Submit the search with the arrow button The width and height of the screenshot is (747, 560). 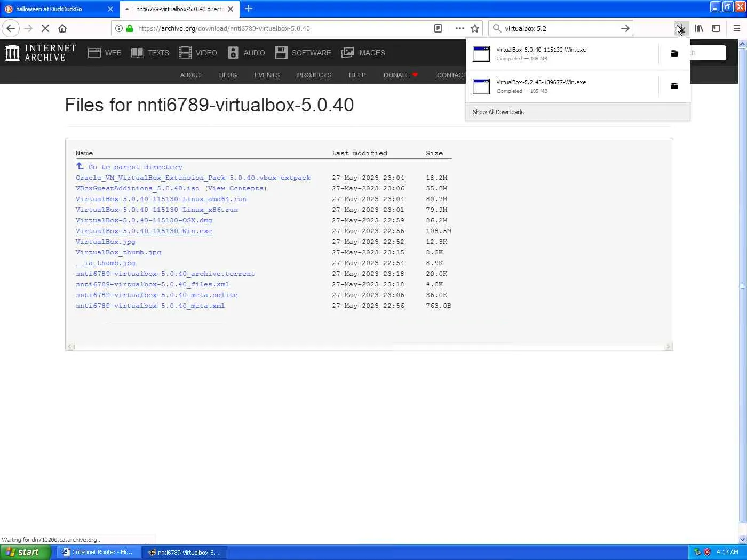[x=625, y=28]
